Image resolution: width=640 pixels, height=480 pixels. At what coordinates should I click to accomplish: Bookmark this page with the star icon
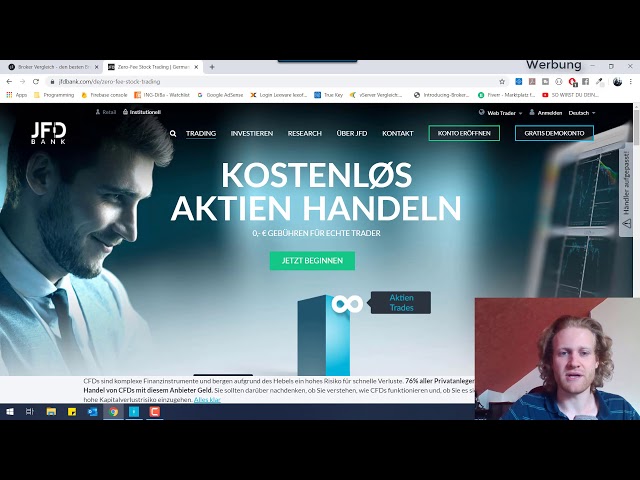[502, 81]
